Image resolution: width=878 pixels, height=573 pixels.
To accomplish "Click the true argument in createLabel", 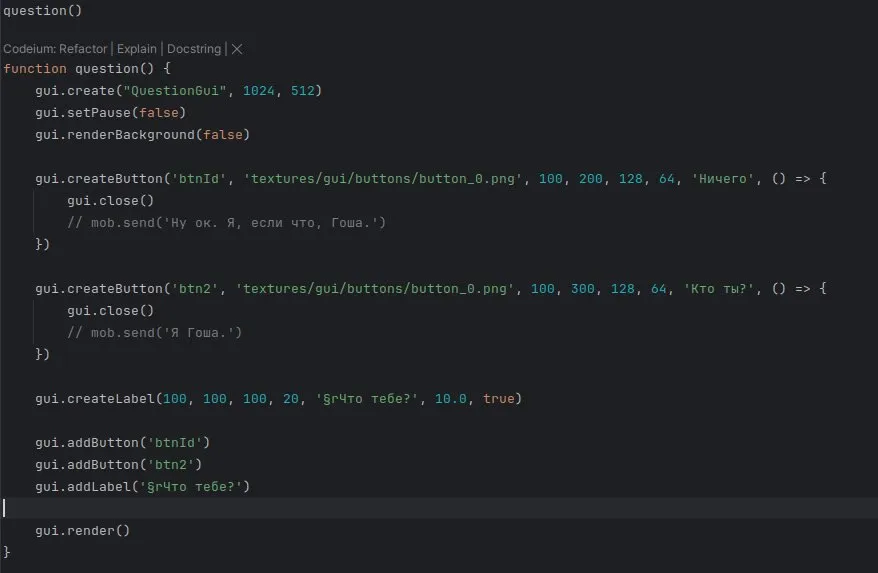I will [x=498, y=399].
